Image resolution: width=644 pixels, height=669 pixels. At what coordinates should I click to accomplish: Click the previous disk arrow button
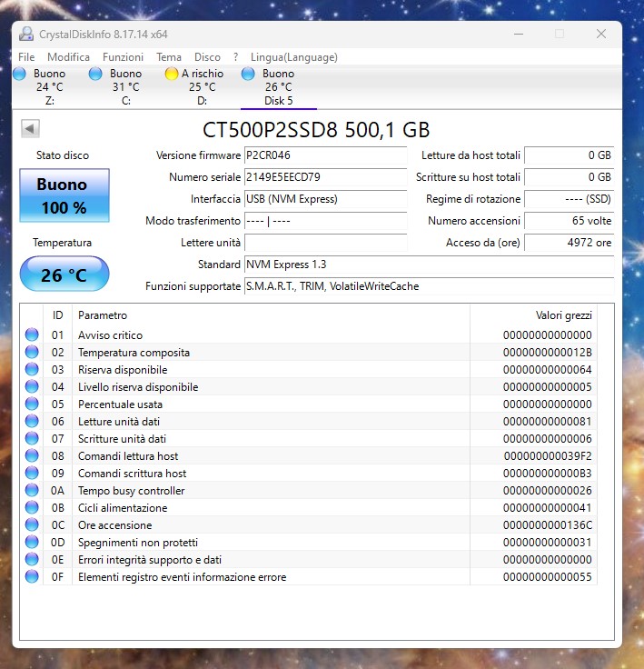pyautogui.click(x=30, y=128)
